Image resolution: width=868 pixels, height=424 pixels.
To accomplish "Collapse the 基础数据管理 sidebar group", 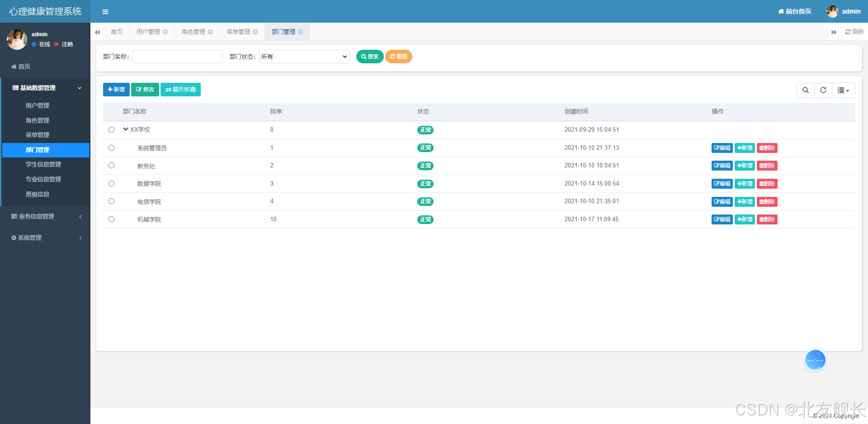I will pyautogui.click(x=45, y=88).
